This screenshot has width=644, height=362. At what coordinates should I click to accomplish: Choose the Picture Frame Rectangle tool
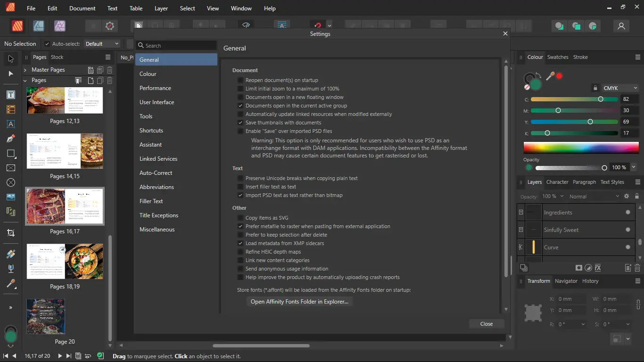coord(10,168)
